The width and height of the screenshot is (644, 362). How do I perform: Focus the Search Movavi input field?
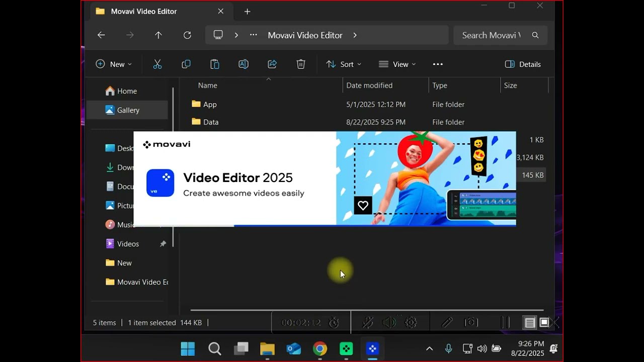tap(491, 35)
